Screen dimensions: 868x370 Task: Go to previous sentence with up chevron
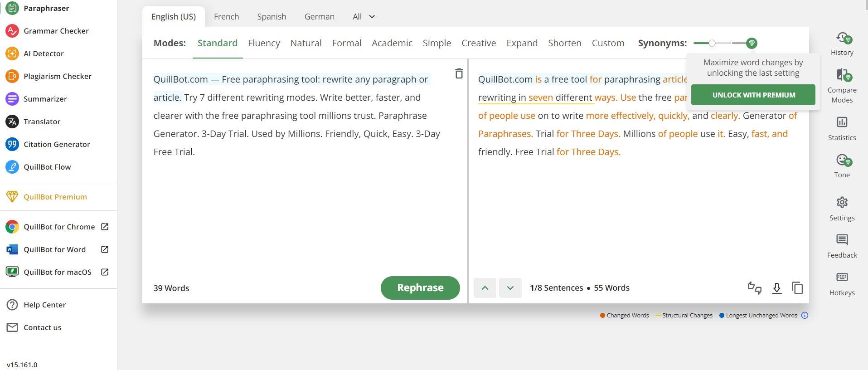[485, 288]
